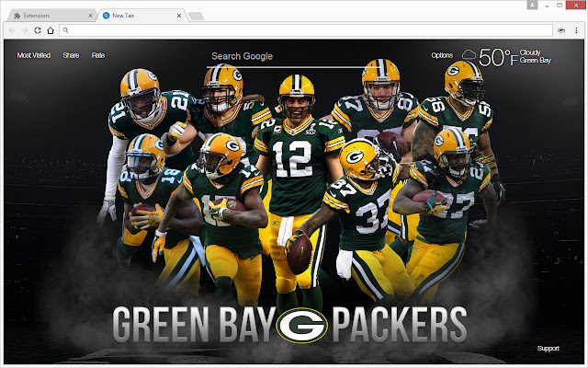Image resolution: width=588 pixels, height=368 pixels.
Task: Minimize the browser window
Action: [548, 6]
